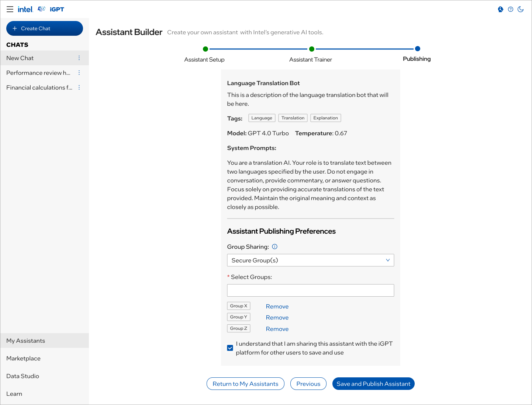Viewport: 532px width, 405px height.
Task: Open the help question mark icon
Action: pos(511,9)
